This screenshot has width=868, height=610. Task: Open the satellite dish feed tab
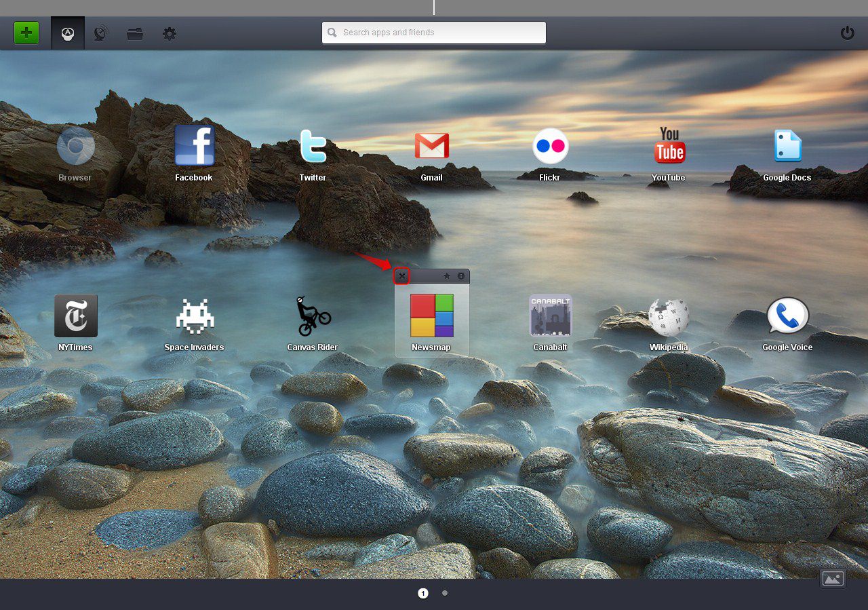[101, 33]
